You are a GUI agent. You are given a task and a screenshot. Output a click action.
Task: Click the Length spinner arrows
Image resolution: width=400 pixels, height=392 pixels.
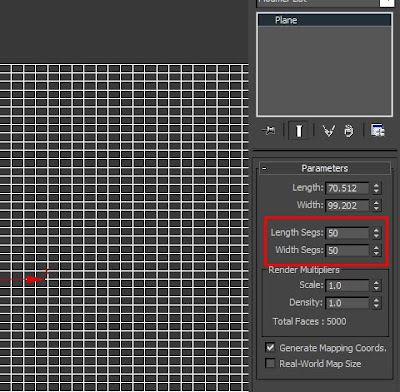click(x=376, y=188)
